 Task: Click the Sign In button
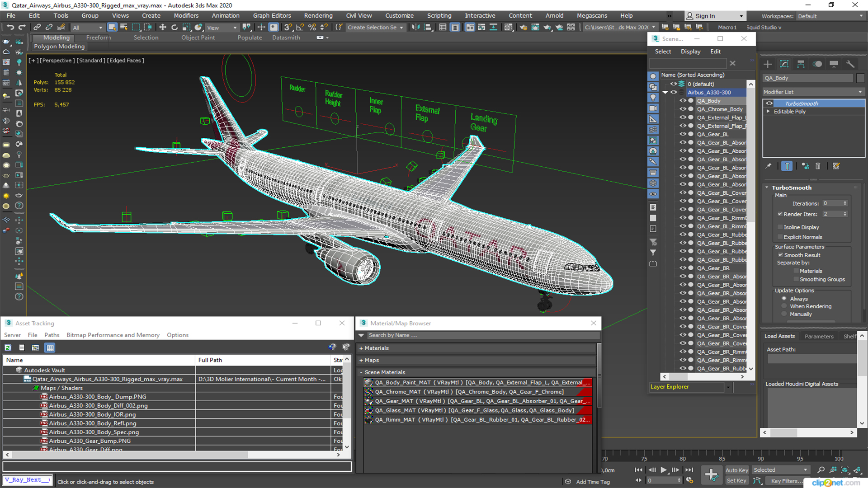point(715,16)
